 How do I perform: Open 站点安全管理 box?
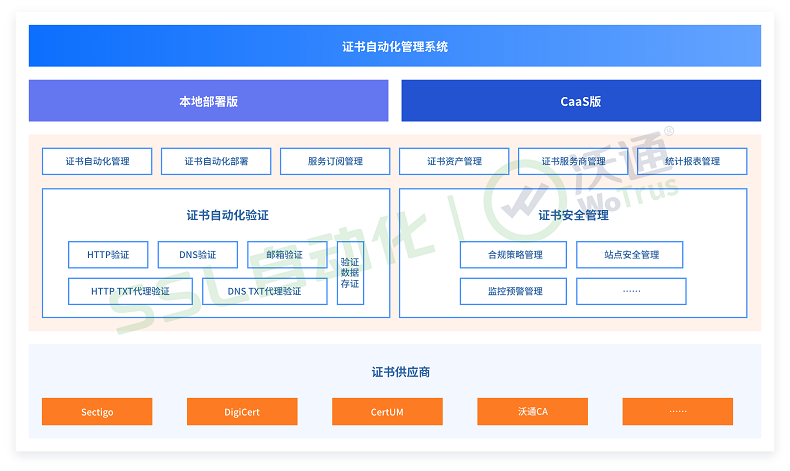630,255
